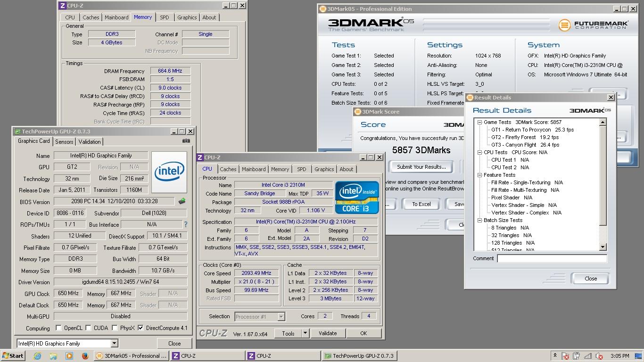644x362 pixels.
Task: Open Internet Explorer from the taskbar
Action: point(37,356)
